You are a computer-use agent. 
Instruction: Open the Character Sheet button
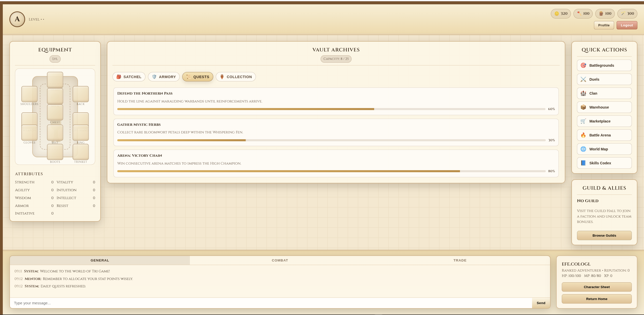point(597,287)
